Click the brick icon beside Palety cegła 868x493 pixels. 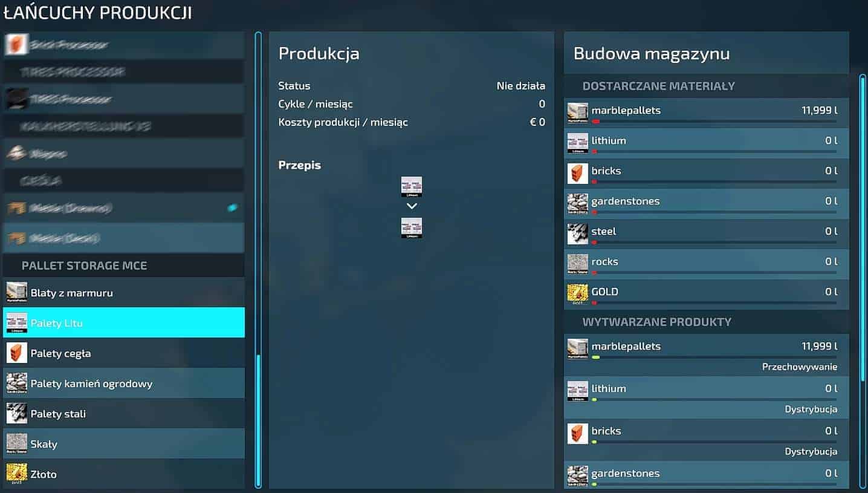click(16, 353)
